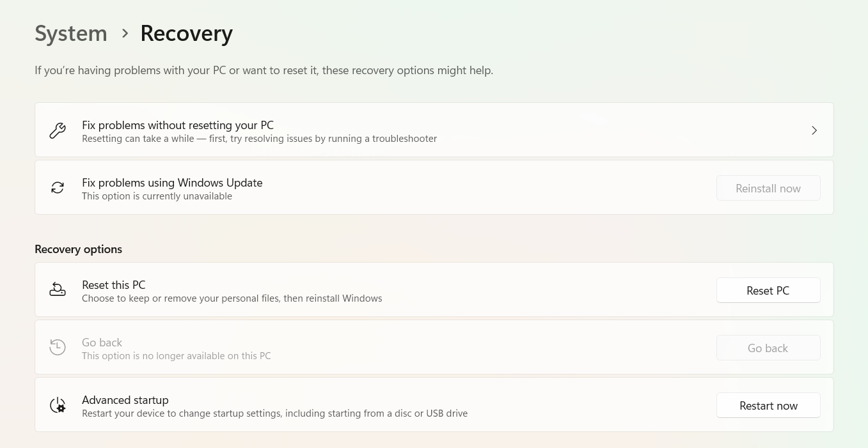This screenshot has width=868, height=448.
Task: Go to System in breadcrumb
Action: (71, 33)
